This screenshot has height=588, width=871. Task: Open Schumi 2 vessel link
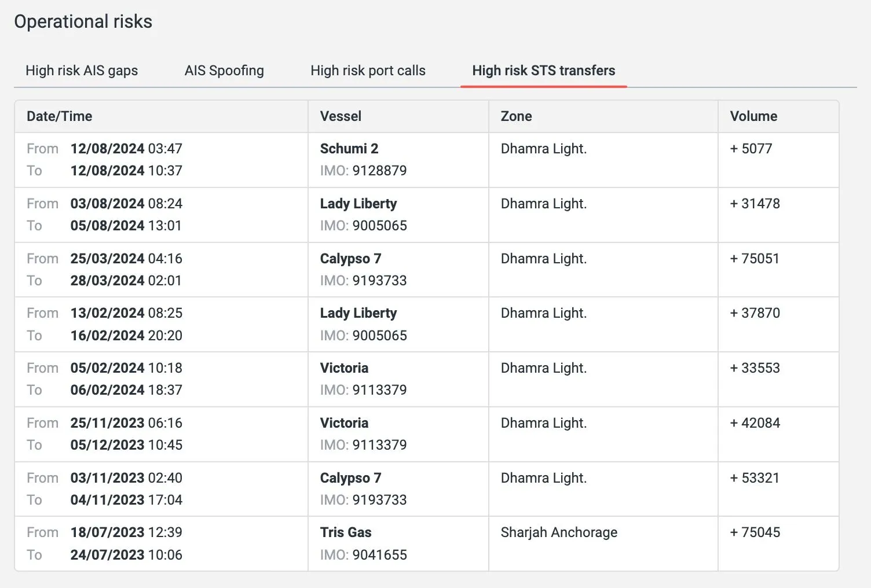coord(349,149)
